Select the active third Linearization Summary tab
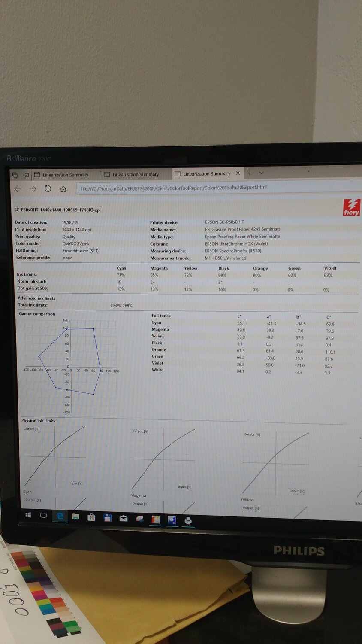Viewport: 362px width, 644px height. coord(207,173)
